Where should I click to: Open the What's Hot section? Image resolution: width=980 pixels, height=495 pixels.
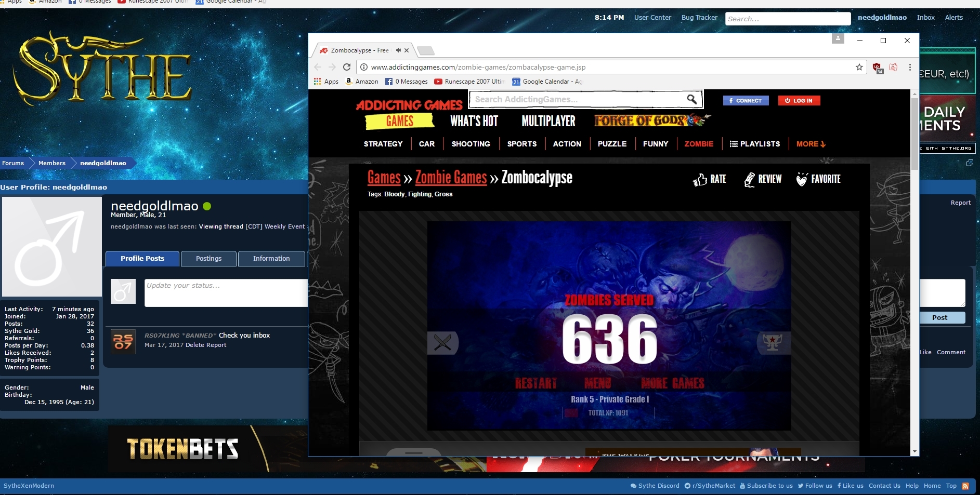474,121
